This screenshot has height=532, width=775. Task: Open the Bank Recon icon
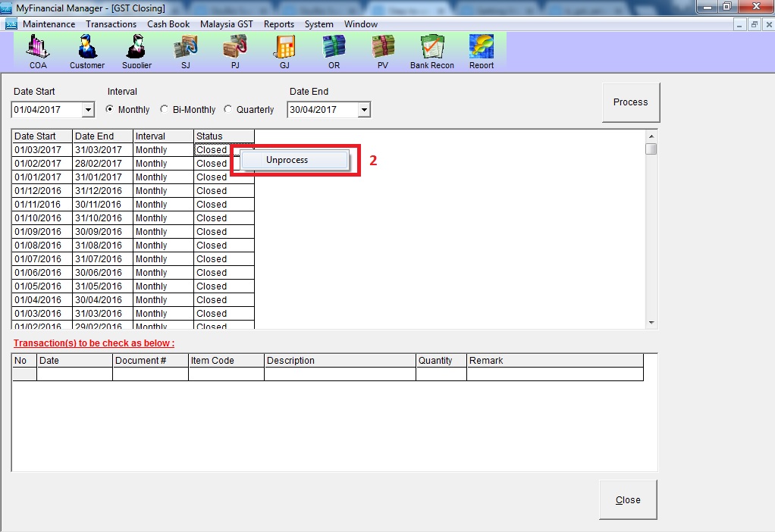coord(432,51)
